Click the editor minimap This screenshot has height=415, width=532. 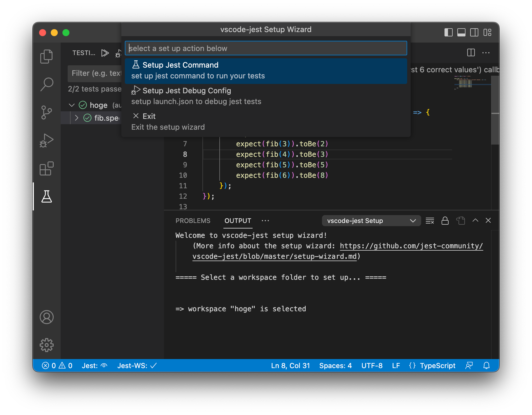472,83
